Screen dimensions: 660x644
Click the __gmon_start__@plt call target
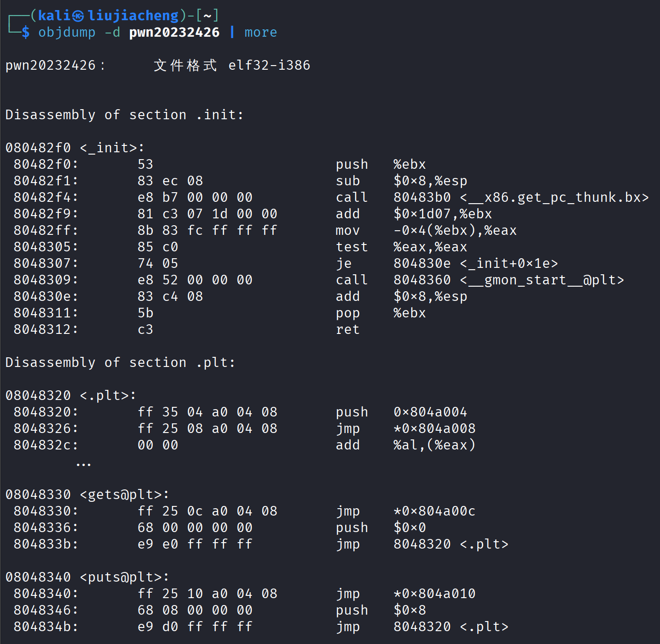[542, 280]
